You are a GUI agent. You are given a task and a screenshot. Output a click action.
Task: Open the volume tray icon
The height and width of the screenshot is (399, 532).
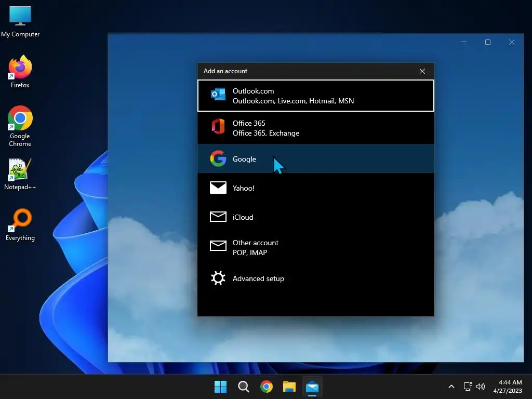(x=481, y=387)
